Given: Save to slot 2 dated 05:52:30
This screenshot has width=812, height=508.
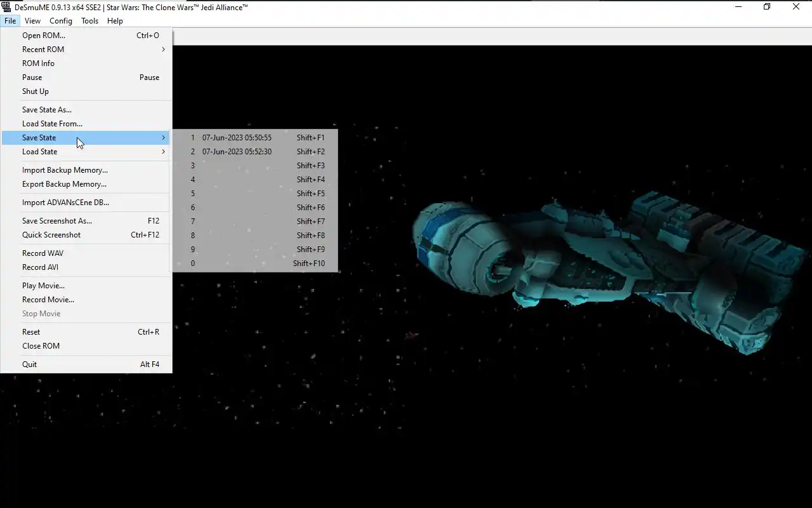Looking at the screenshot, I should pos(255,152).
